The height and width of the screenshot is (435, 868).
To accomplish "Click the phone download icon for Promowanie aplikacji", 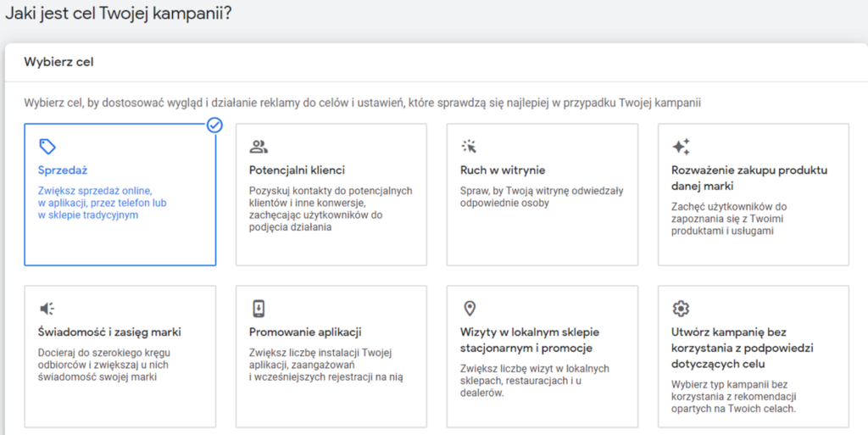I will coord(259,309).
